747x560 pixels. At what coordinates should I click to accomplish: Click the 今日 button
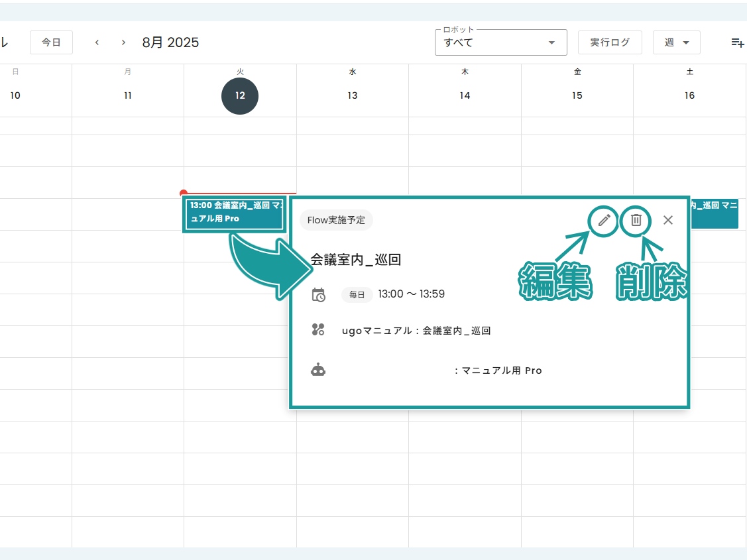51,42
